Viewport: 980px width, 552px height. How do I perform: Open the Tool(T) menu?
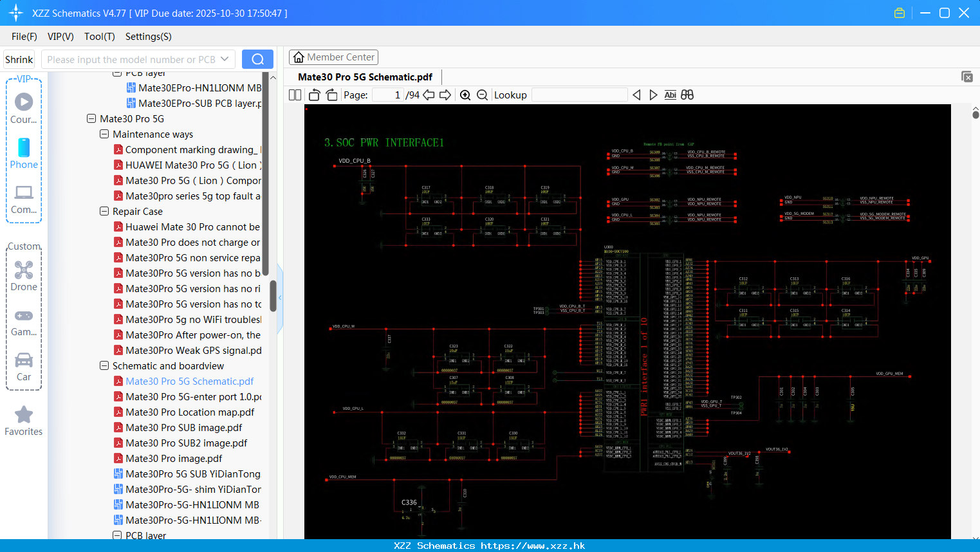point(100,37)
